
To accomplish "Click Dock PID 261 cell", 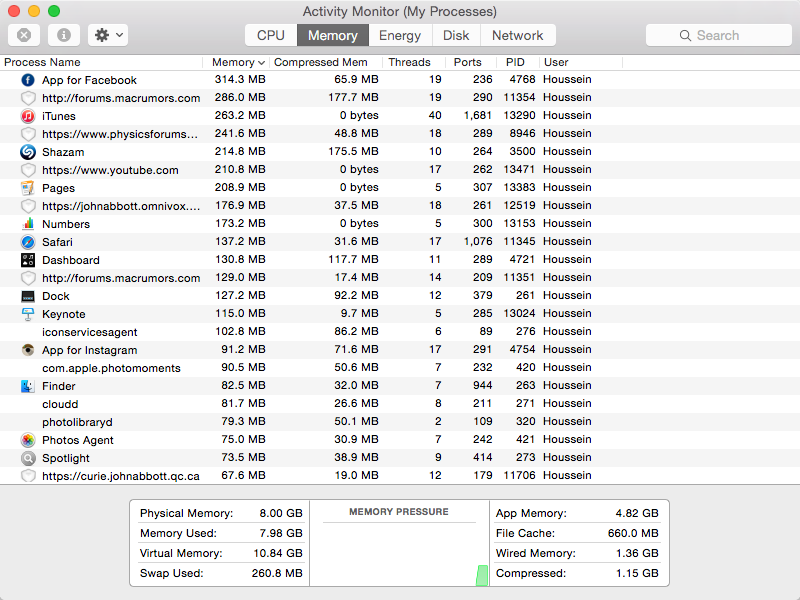I will point(526,295).
